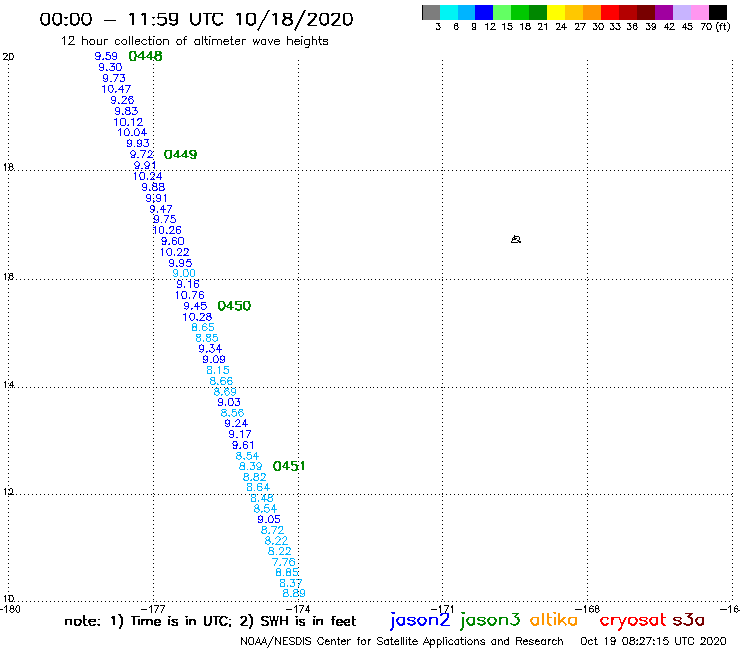Select the 10.12 wave height reading

128,122
